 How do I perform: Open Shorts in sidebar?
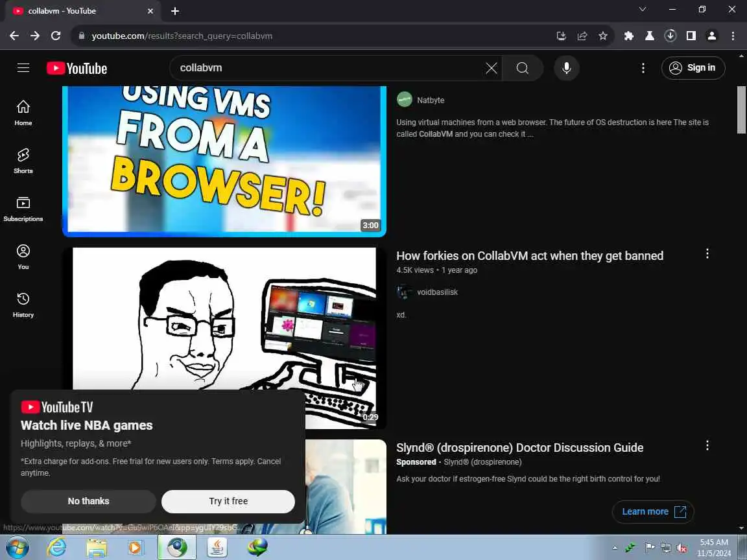23,161
